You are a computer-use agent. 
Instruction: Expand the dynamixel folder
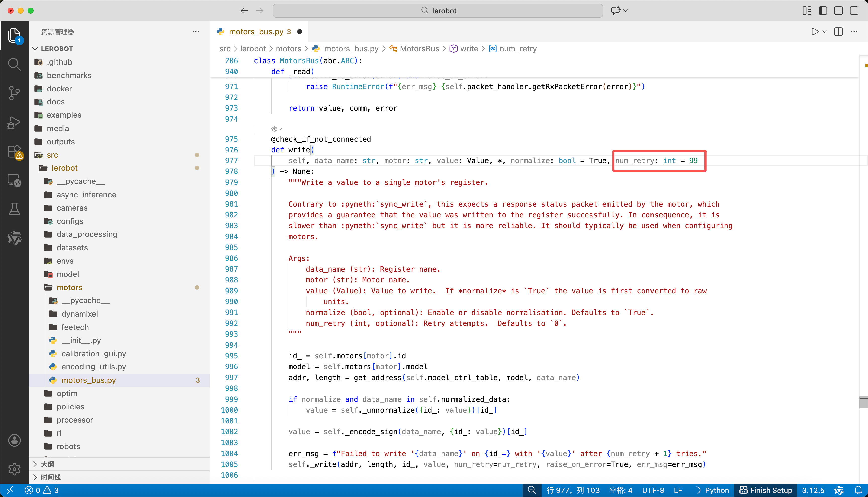(120, 314)
